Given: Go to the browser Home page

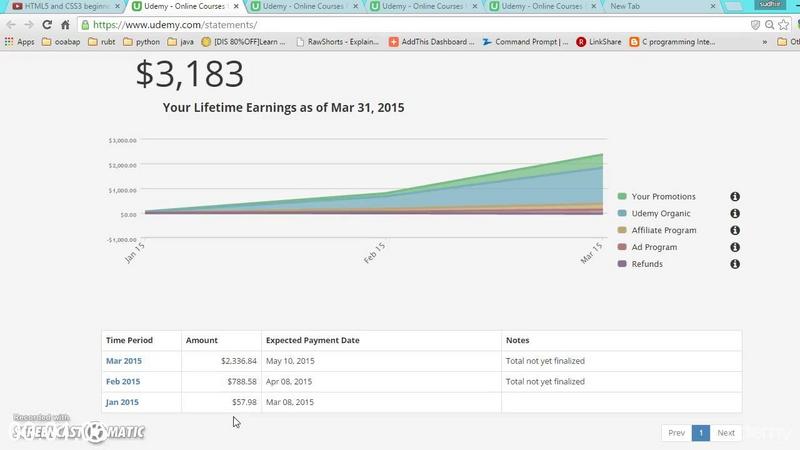Looking at the screenshot, I should 65,24.
